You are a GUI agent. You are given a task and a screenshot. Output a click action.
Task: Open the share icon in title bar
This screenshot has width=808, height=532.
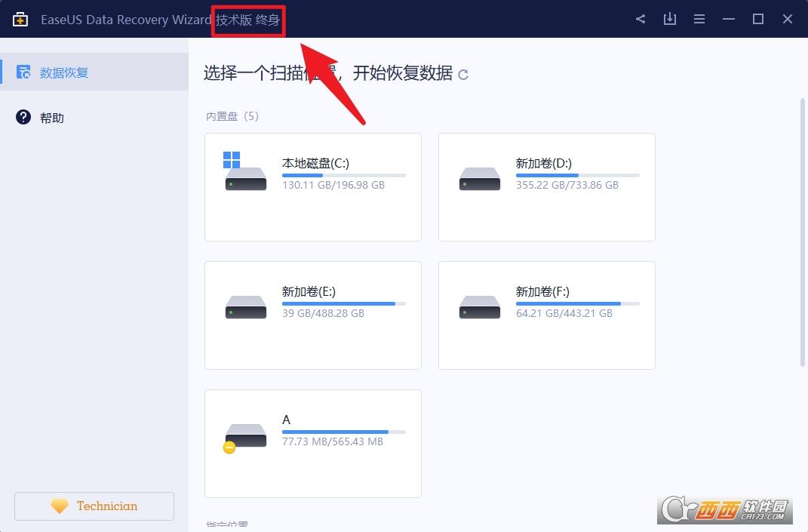click(x=641, y=19)
